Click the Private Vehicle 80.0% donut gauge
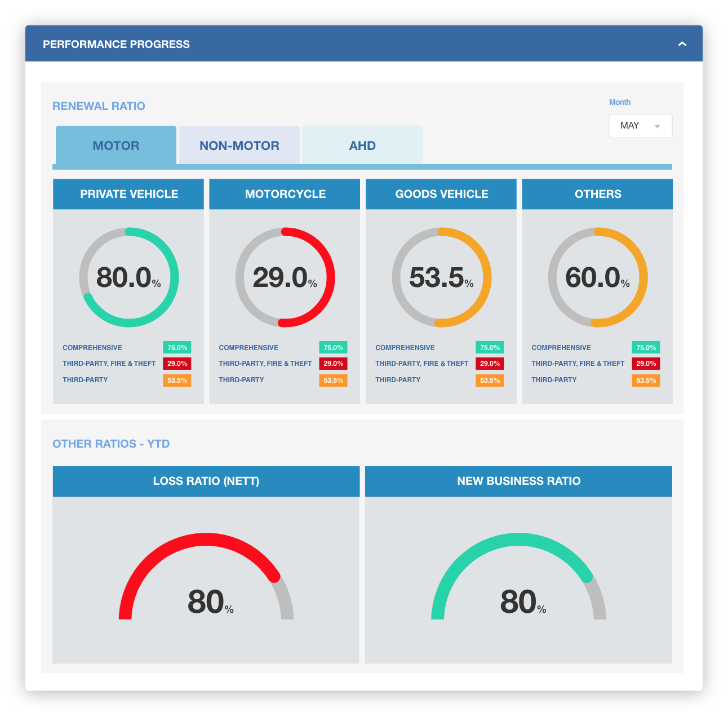This screenshot has width=728, height=716. pyautogui.click(x=129, y=277)
